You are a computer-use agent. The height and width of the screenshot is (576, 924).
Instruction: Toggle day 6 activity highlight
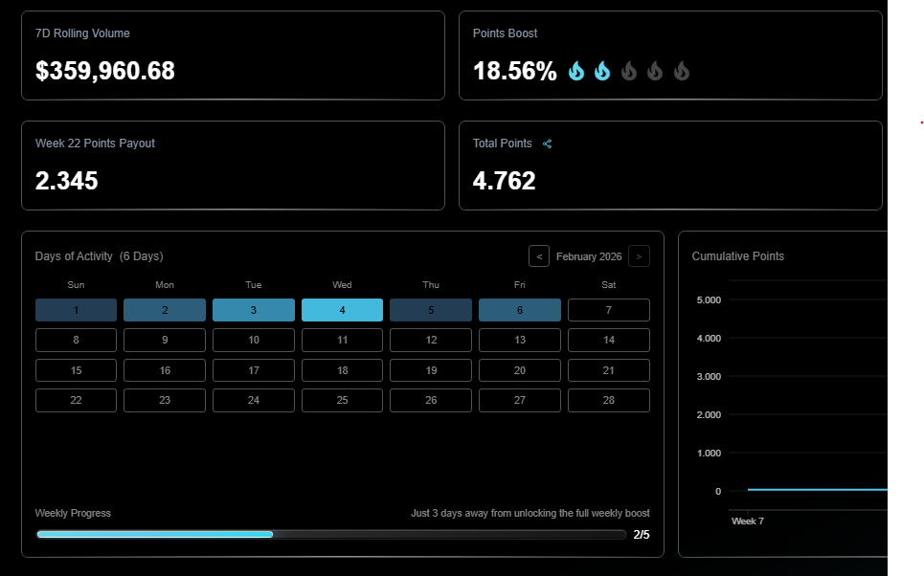519,309
